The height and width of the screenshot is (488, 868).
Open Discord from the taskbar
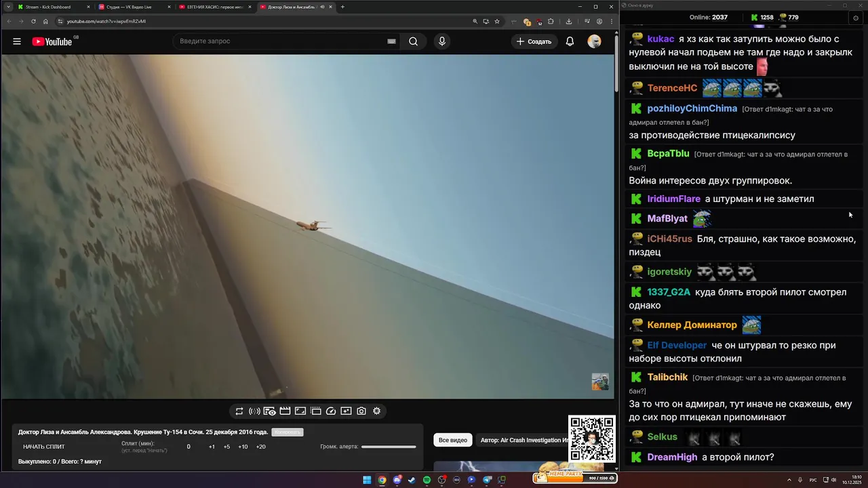(397, 480)
